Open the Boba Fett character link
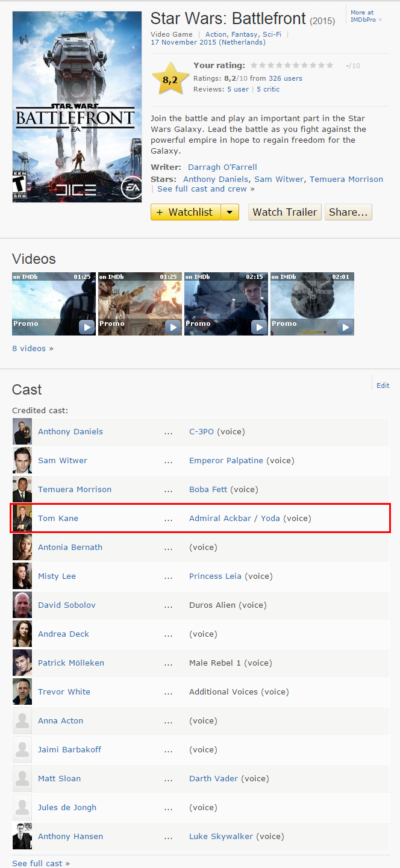This screenshot has width=400, height=868. [208, 489]
